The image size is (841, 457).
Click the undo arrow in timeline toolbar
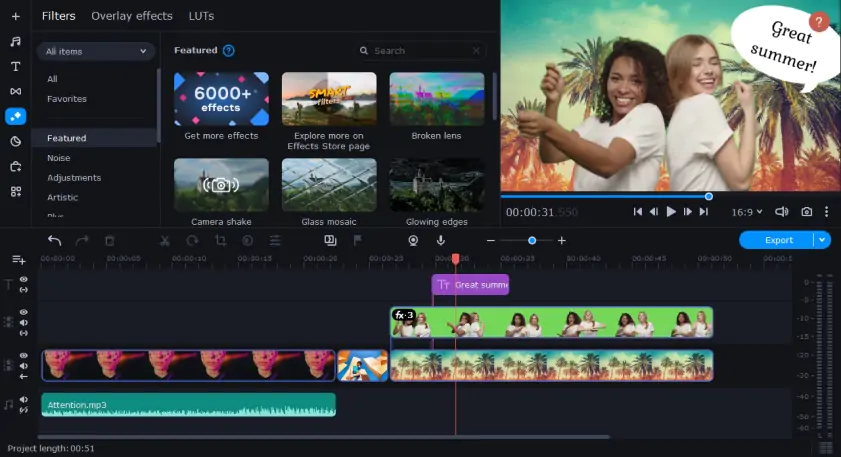(54, 240)
